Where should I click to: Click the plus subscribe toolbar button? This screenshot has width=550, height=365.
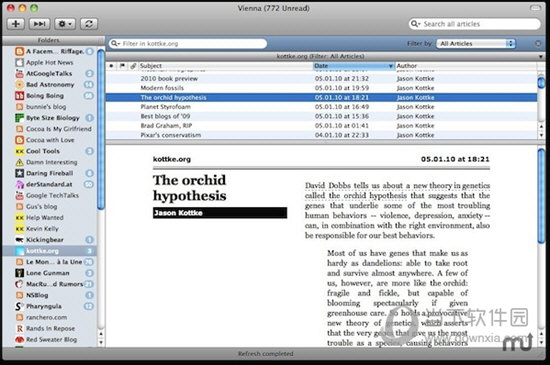click(16, 24)
